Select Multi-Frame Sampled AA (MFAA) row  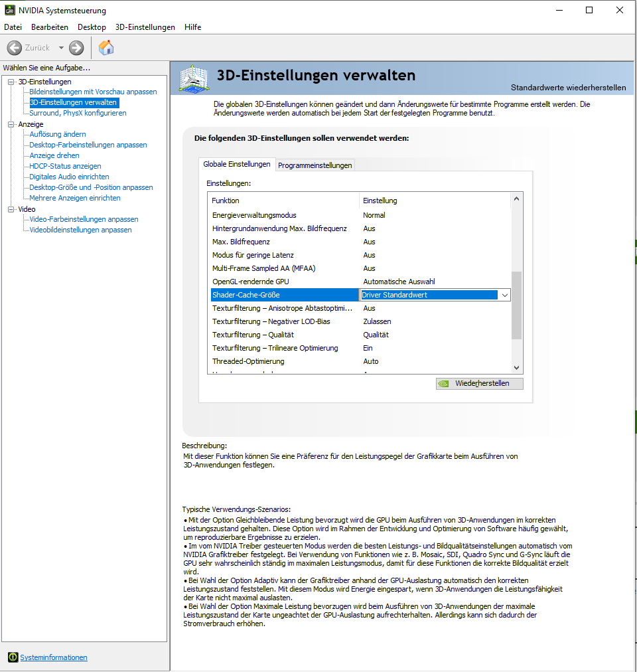coord(361,268)
